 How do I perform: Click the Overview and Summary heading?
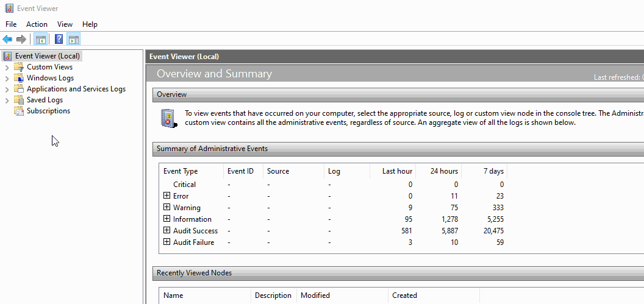[x=215, y=74]
